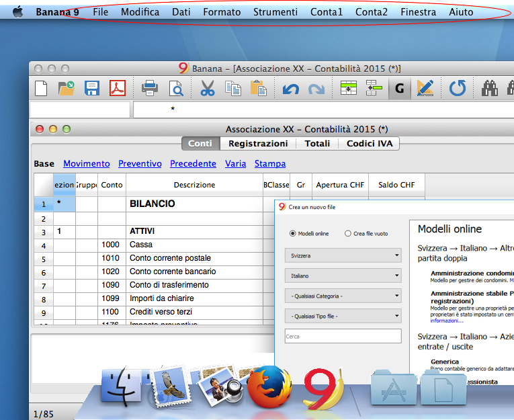
Task: Open Finder from the dock
Action: coord(122,386)
